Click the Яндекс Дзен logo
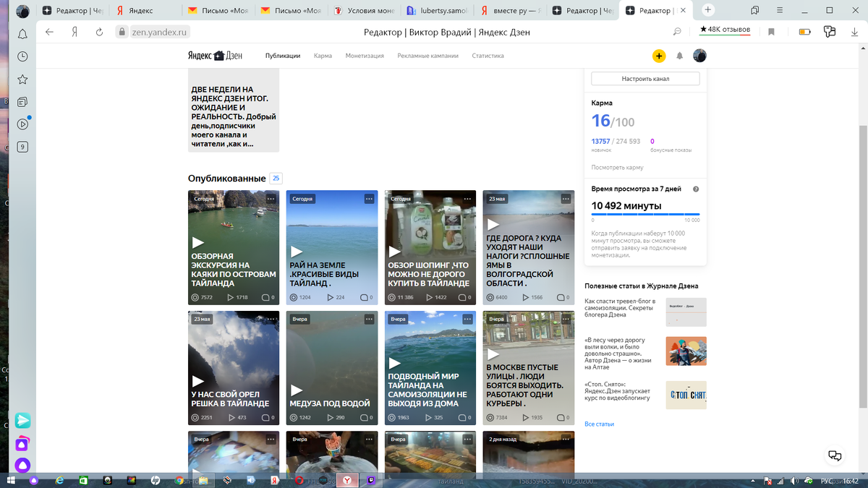 click(x=215, y=56)
